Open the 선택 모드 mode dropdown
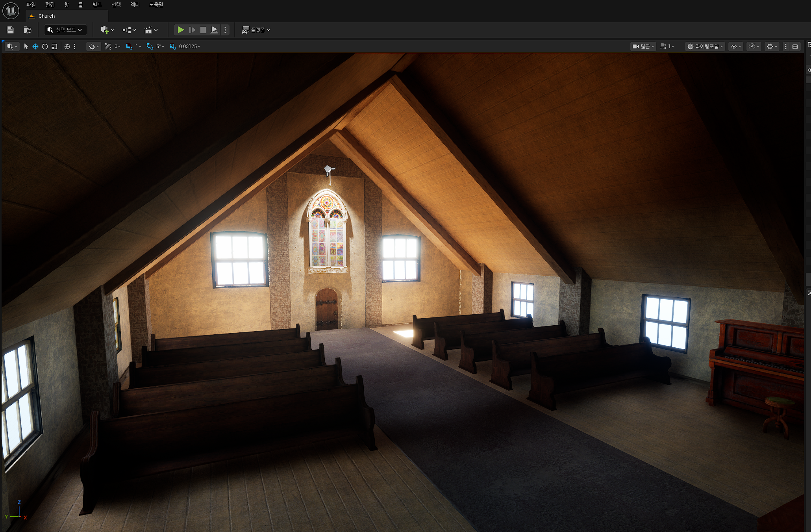This screenshot has height=532, width=811. point(65,30)
